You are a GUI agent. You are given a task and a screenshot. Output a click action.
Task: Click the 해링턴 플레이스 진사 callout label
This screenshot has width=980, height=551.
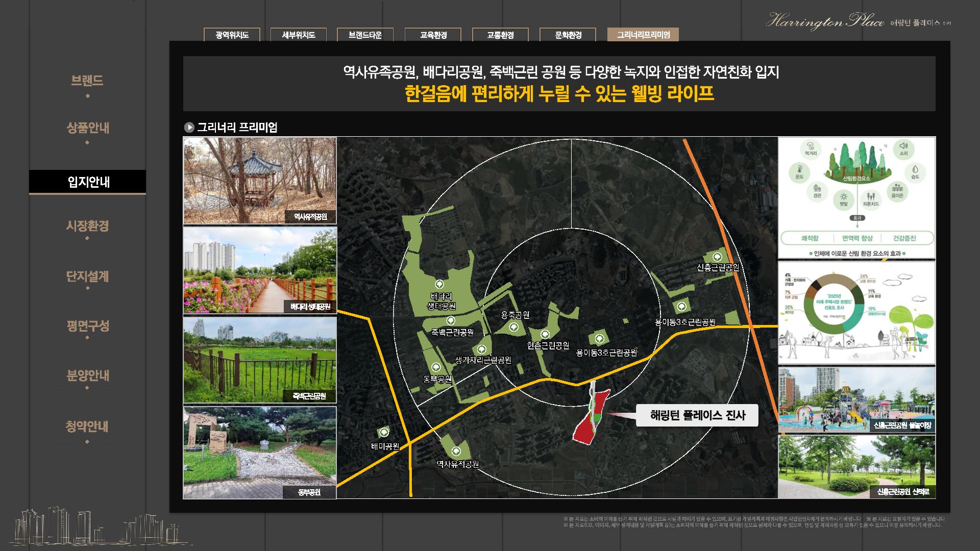pos(697,415)
